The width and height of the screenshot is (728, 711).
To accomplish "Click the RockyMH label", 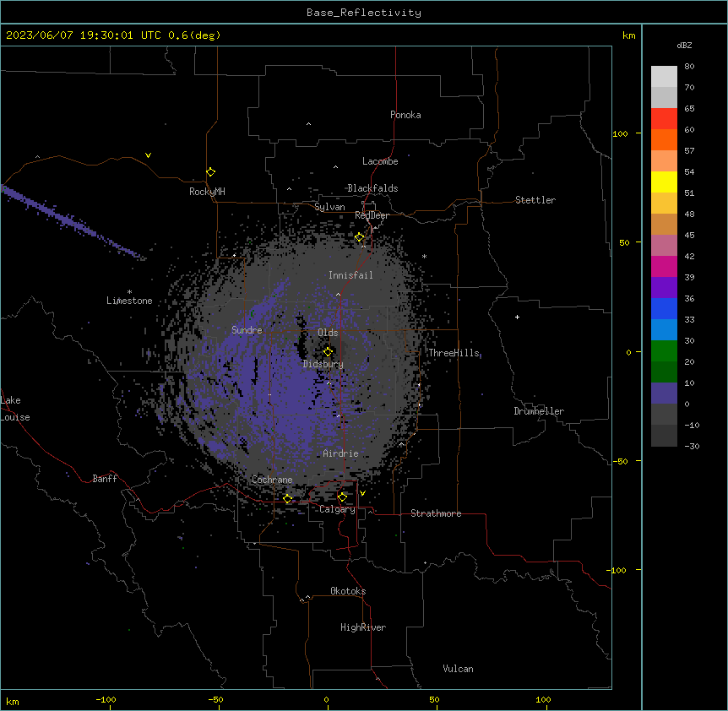I will pos(207,192).
